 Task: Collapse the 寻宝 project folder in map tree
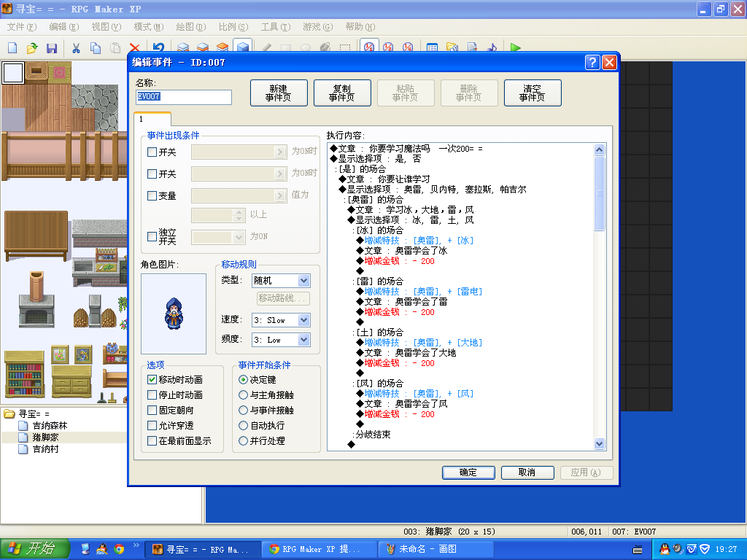9,414
